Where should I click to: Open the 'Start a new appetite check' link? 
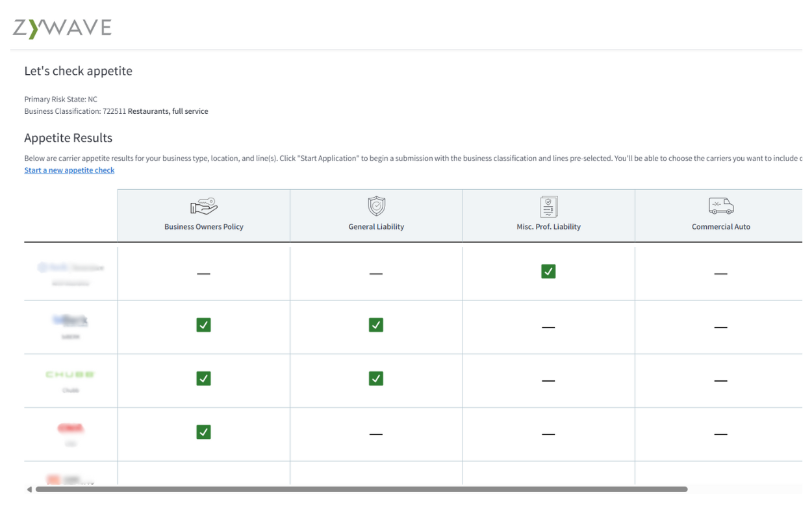click(70, 170)
